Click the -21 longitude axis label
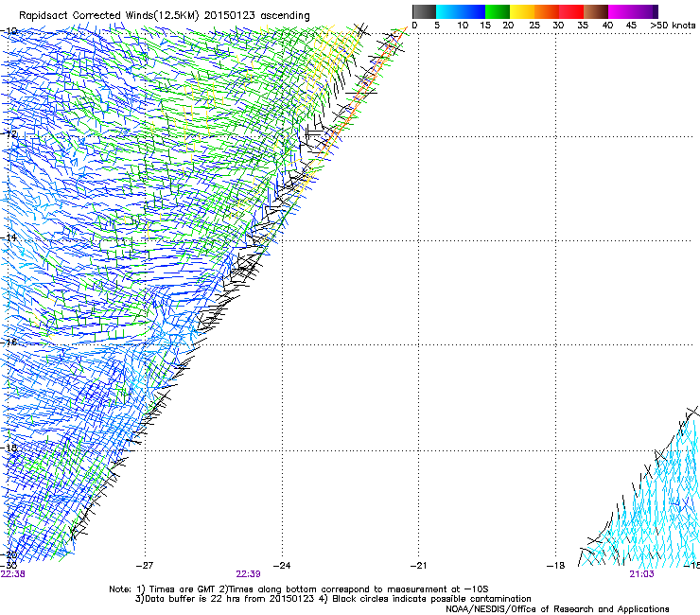The width and height of the screenshot is (700, 615). coord(418,566)
